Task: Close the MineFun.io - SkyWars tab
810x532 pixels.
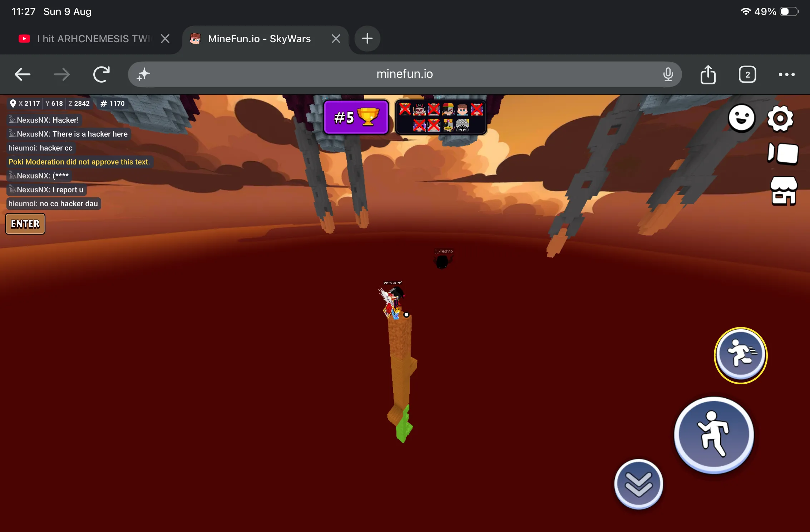Action: tap(336, 39)
